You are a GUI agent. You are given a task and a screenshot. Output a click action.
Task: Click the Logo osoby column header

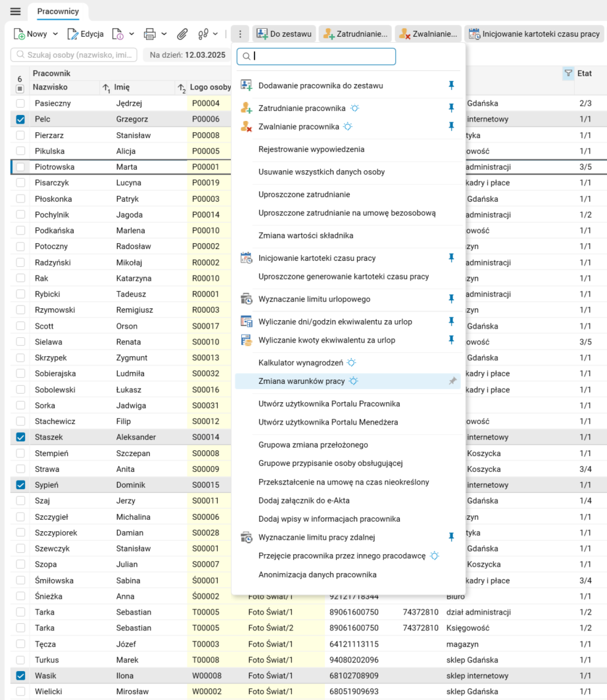(210, 87)
